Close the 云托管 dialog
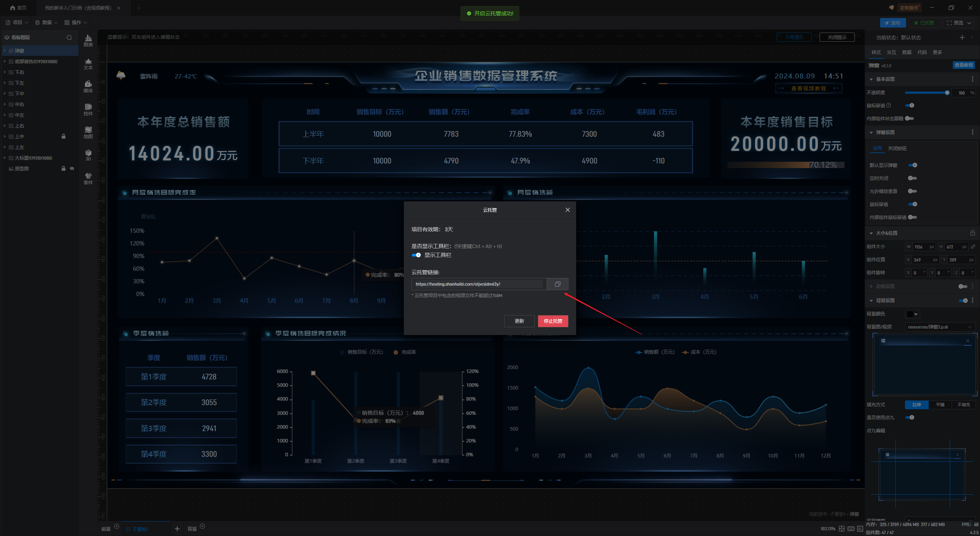980x536 pixels. click(x=568, y=210)
